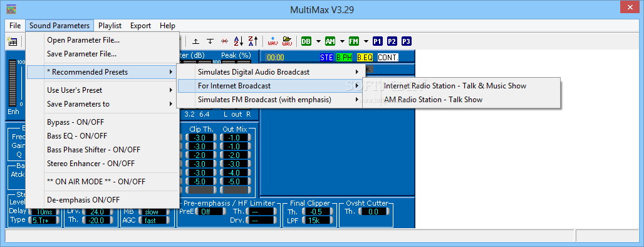Click the 00:00 time display
The width and height of the screenshot is (644, 247).
click(x=276, y=58)
